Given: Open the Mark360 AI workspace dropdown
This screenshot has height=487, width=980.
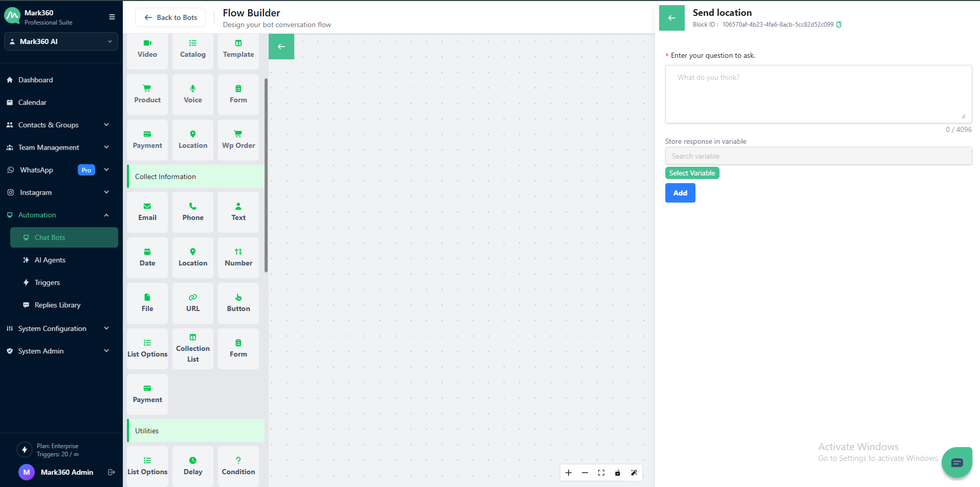Looking at the screenshot, I should click(61, 41).
